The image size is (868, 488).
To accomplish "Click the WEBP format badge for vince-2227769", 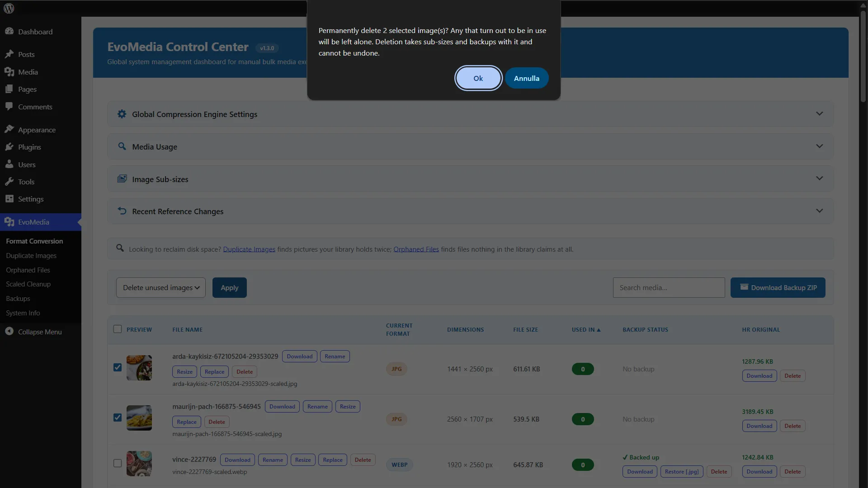I will pos(400,465).
